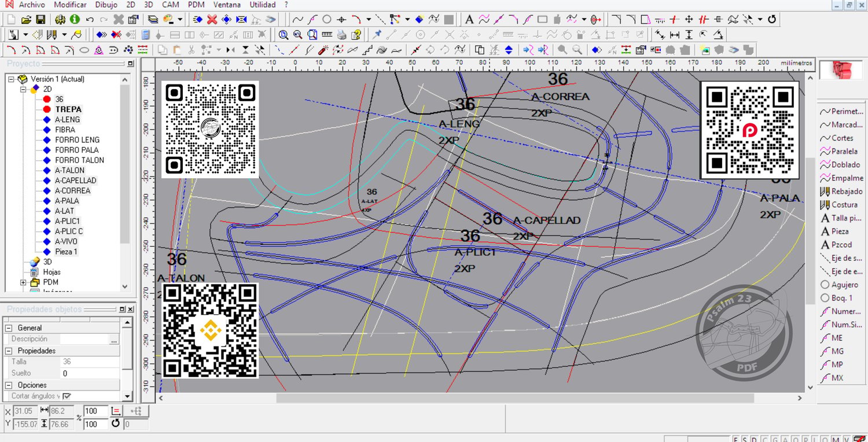
Task: Open the Utilidad menu
Action: click(263, 5)
